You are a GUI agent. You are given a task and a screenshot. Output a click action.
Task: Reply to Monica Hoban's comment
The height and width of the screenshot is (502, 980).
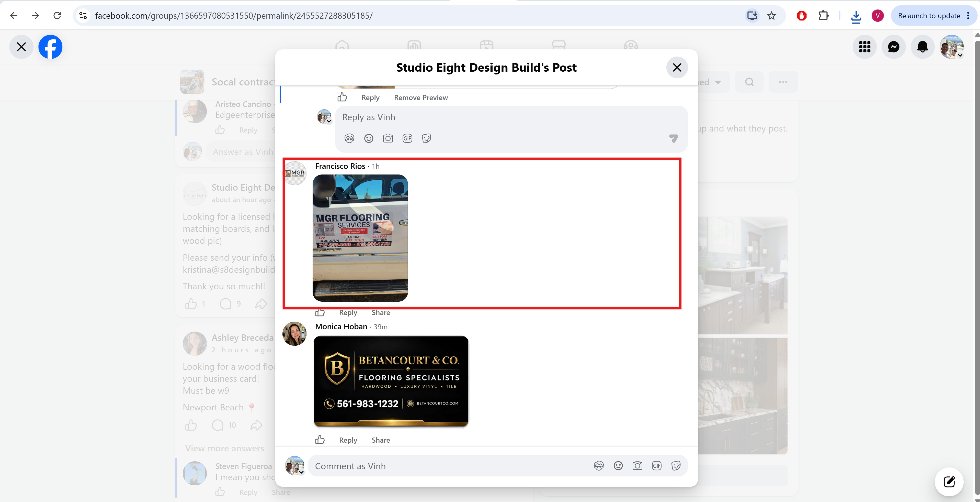pos(348,440)
